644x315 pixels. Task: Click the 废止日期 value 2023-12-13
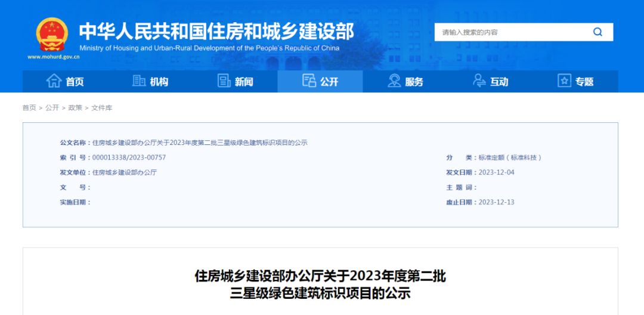click(497, 202)
